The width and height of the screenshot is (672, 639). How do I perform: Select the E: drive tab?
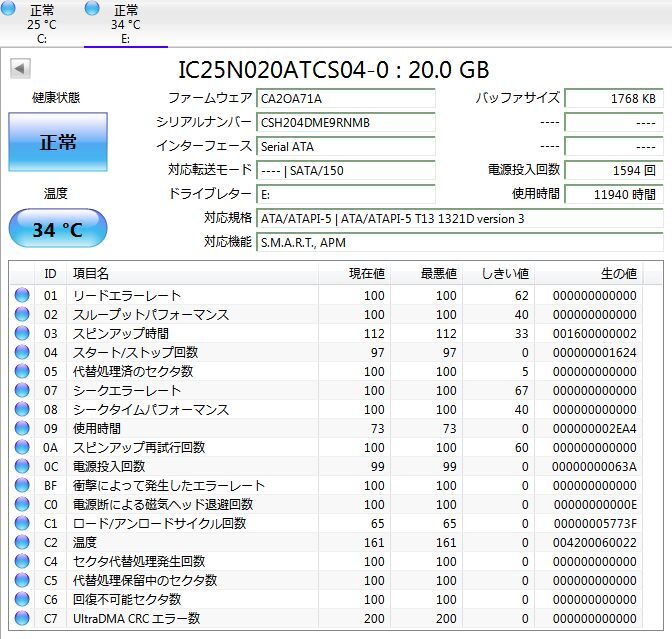pos(125,24)
